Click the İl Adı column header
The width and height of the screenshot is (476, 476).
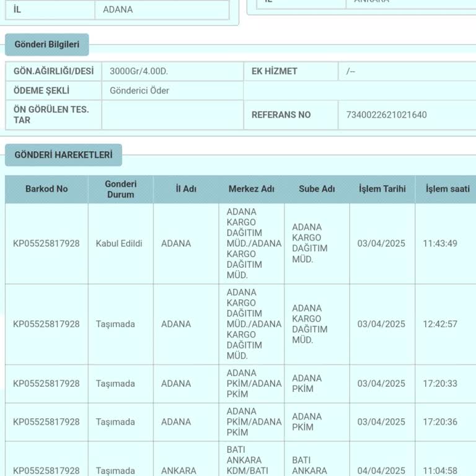click(186, 189)
